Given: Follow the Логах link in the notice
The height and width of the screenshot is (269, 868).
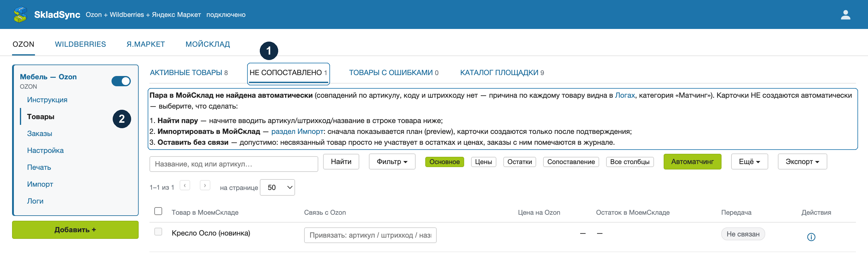Looking at the screenshot, I should [625, 95].
